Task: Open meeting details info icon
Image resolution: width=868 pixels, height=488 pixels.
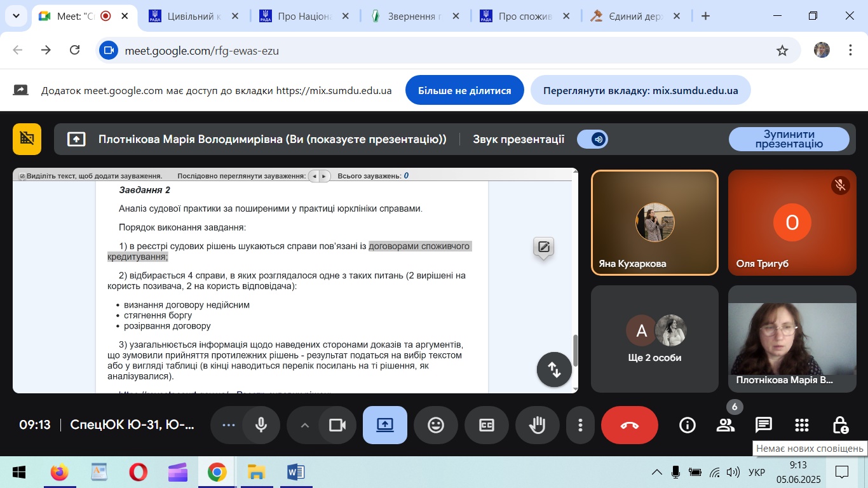Action: 688,425
